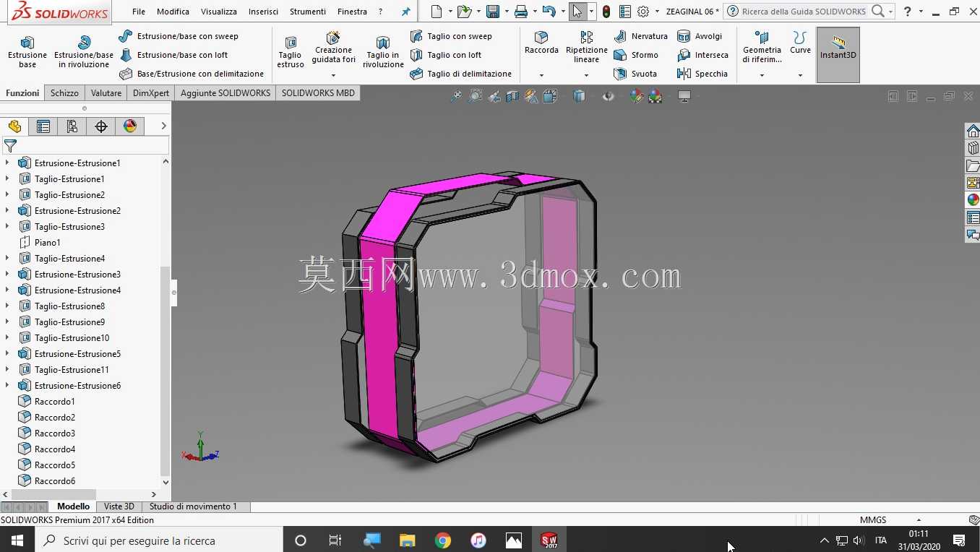Open Ripetizione lineare pattern tool
This screenshot has height=552, width=980.
pos(587,47)
